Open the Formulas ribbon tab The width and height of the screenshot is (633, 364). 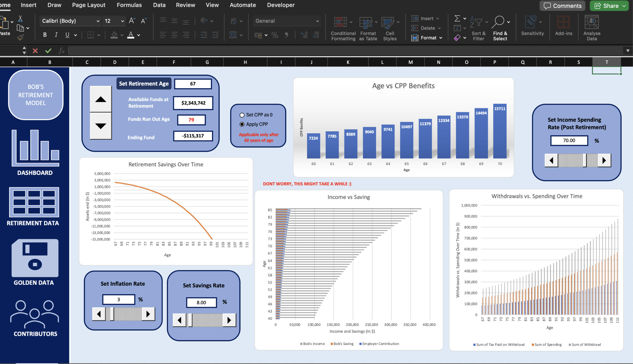click(129, 5)
